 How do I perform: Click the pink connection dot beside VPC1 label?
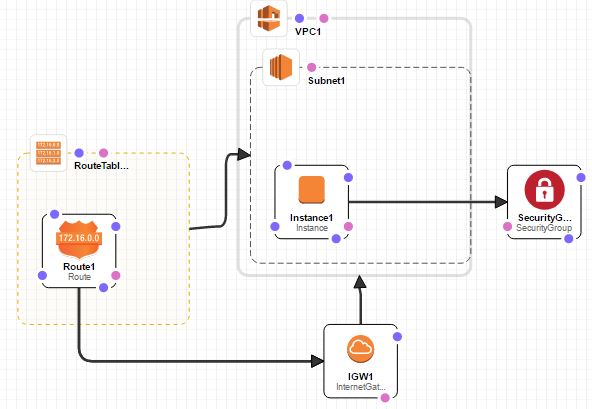click(324, 18)
